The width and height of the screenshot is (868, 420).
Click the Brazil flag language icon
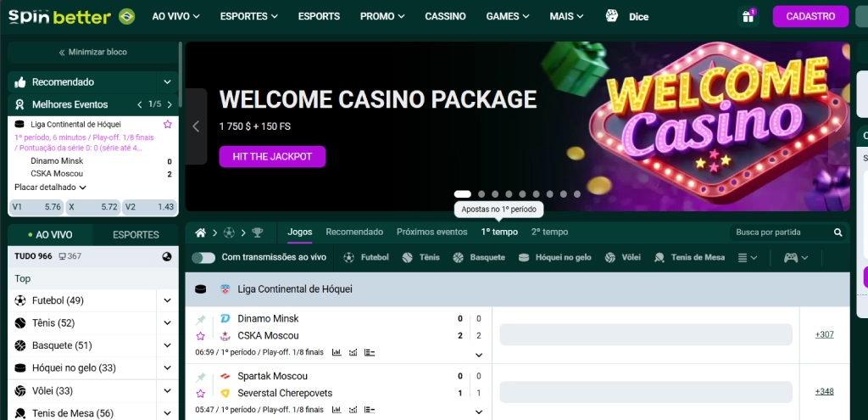127,17
